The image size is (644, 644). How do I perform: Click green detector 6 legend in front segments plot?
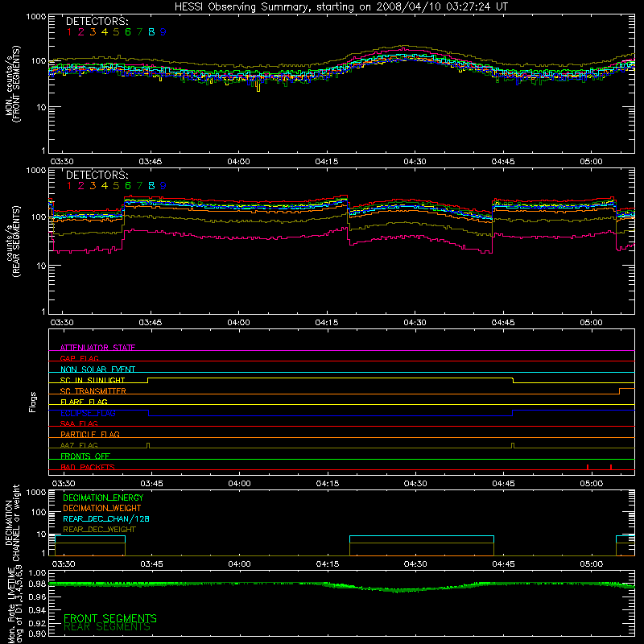(x=128, y=31)
